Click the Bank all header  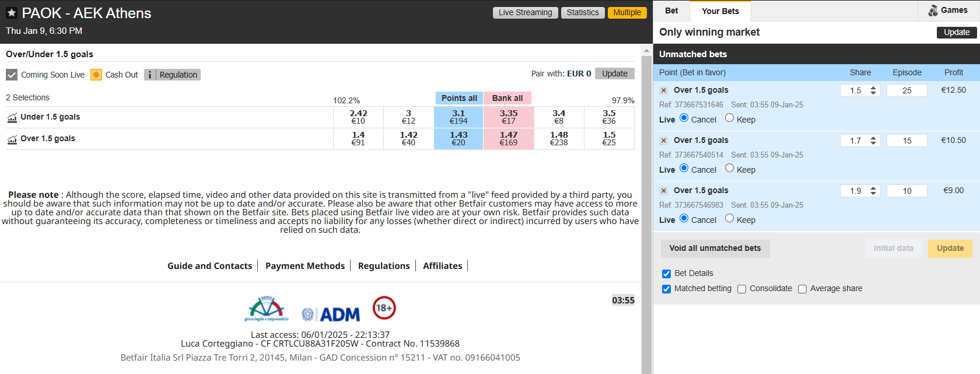click(x=508, y=98)
